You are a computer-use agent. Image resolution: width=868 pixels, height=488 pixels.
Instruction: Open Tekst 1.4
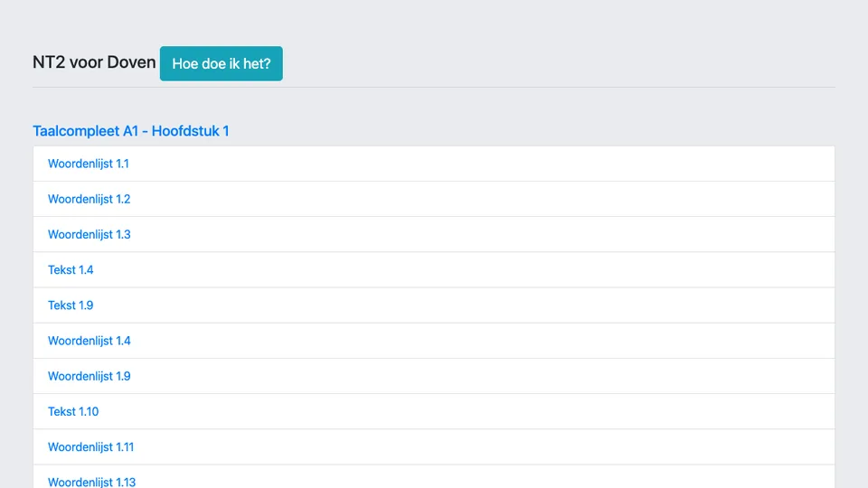pos(71,270)
